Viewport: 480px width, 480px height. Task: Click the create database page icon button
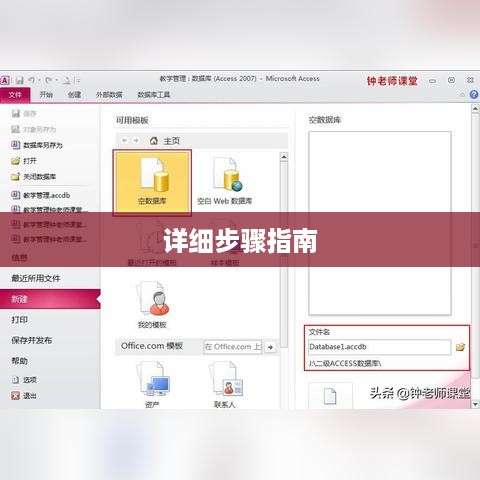click(330, 396)
